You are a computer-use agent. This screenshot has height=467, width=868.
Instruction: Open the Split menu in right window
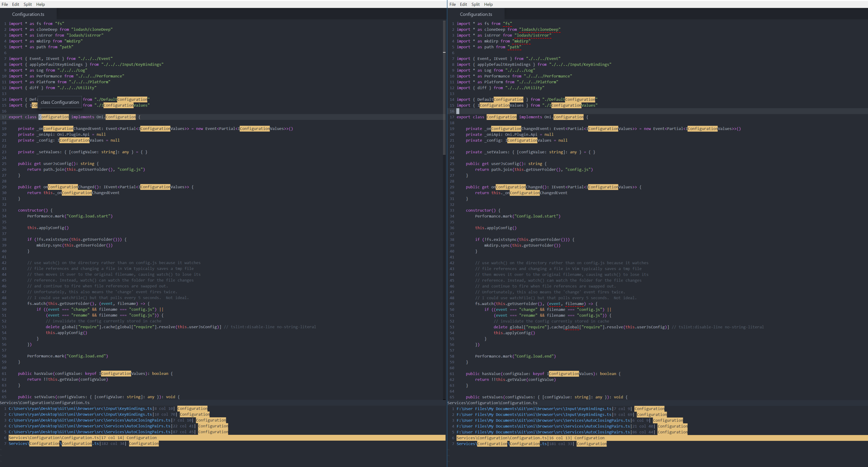click(x=475, y=4)
